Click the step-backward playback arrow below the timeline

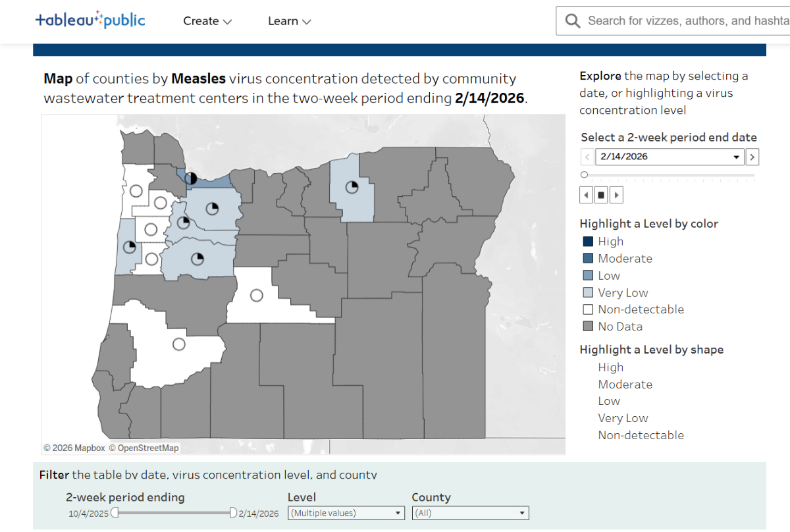tap(586, 194)
